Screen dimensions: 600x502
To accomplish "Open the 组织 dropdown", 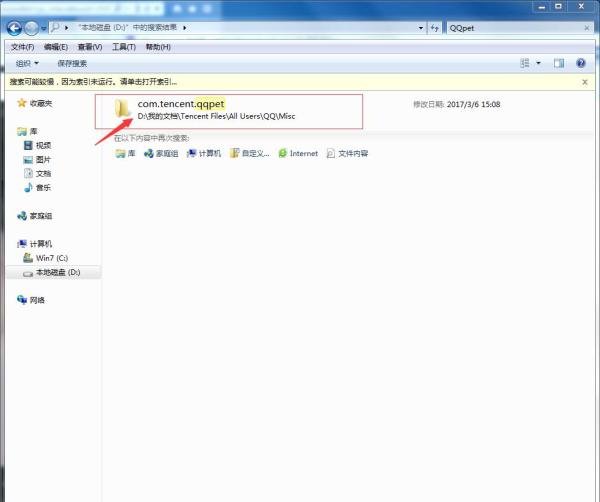I will coord(27,64).
